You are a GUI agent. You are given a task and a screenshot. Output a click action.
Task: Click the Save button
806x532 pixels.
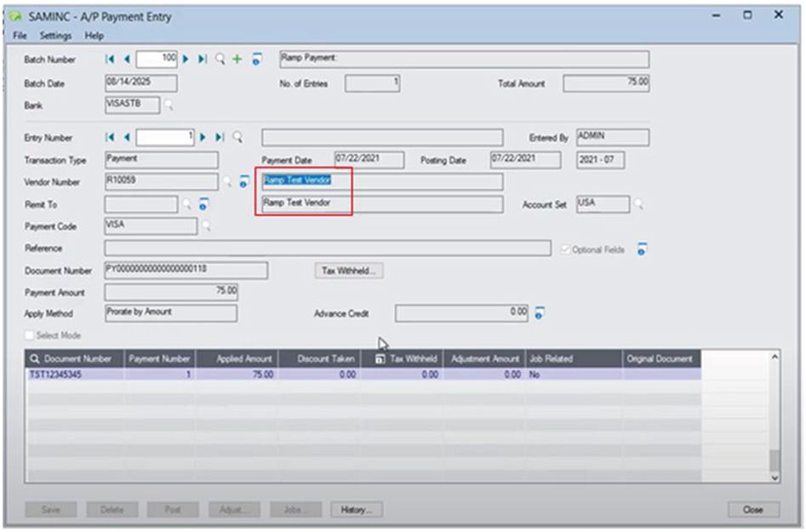pyautogui.click(x=50, y=509)
